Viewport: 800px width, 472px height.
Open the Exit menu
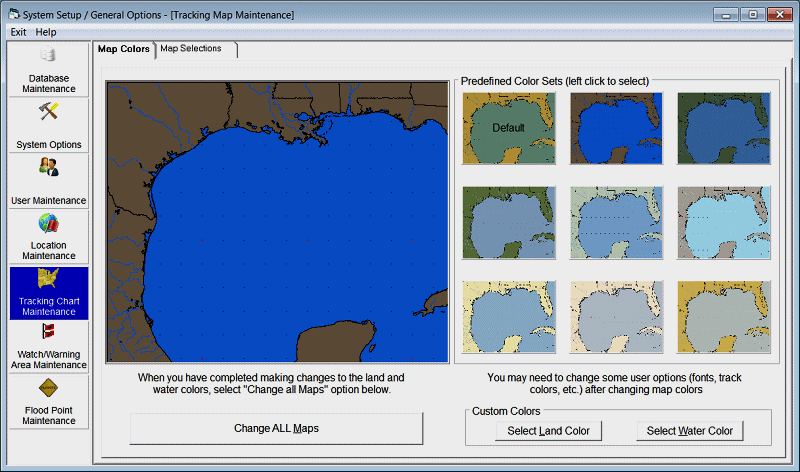coord(18,32)
